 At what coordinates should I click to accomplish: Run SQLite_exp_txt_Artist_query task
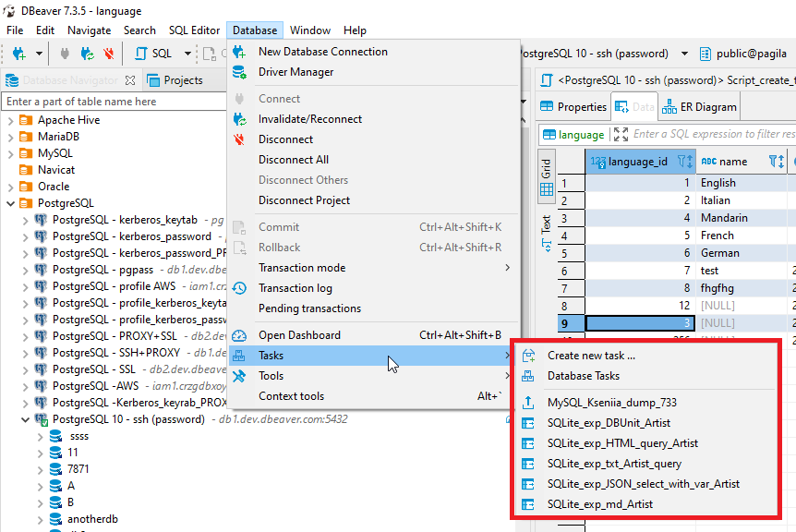click(x=646, y=464)
